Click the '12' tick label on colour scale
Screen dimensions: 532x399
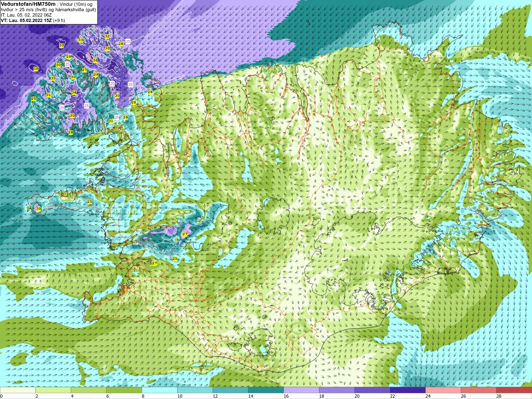215,396
